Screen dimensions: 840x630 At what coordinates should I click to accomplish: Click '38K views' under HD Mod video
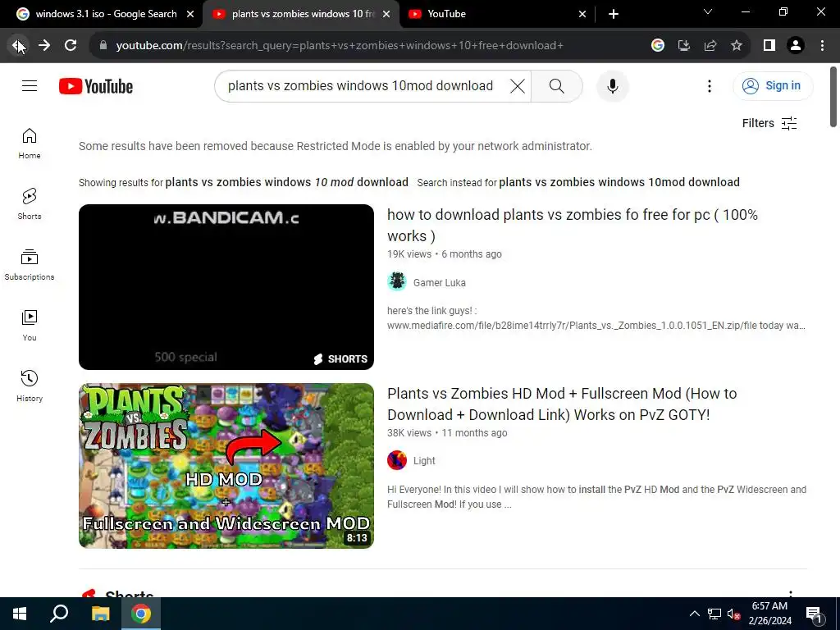(x=409, y=433)
